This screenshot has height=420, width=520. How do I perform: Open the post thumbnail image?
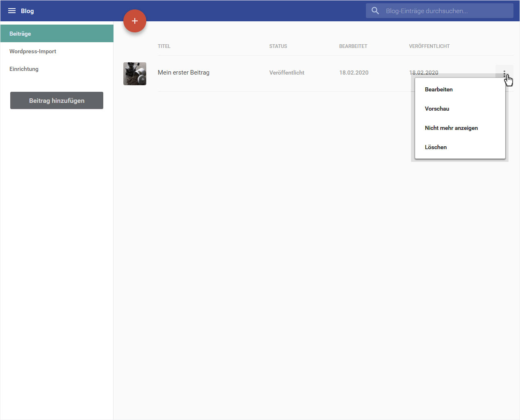tap(135, 74)
